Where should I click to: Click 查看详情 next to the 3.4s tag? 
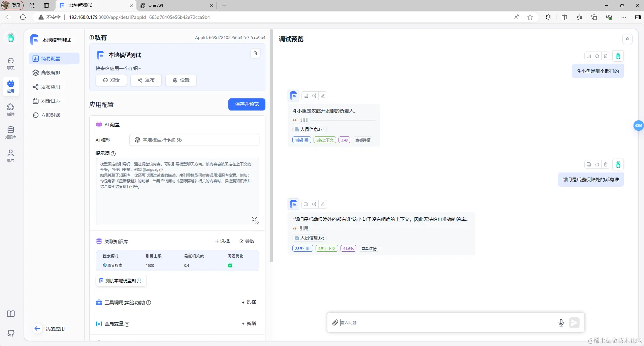(x=363, y=140)
